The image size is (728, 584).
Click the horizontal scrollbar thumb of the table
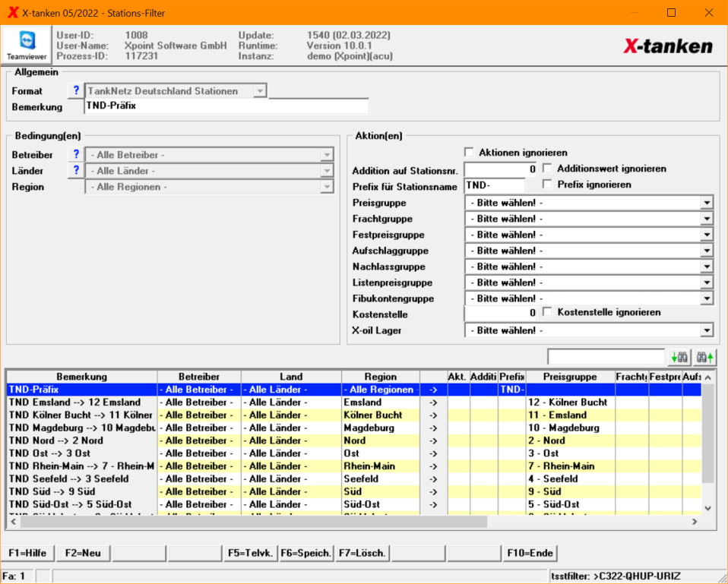point(254,522)
